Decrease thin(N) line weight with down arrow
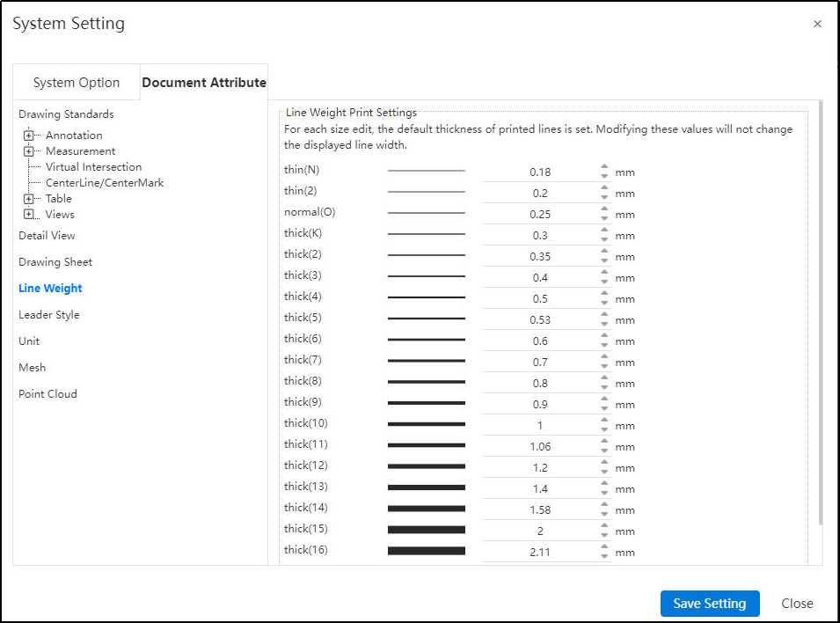840x623 pixels. pos(604,176)
